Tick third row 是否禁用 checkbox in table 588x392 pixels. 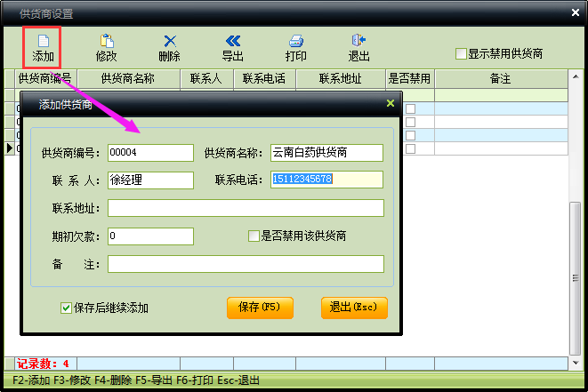pyautogui.click(x=411, y=135)
